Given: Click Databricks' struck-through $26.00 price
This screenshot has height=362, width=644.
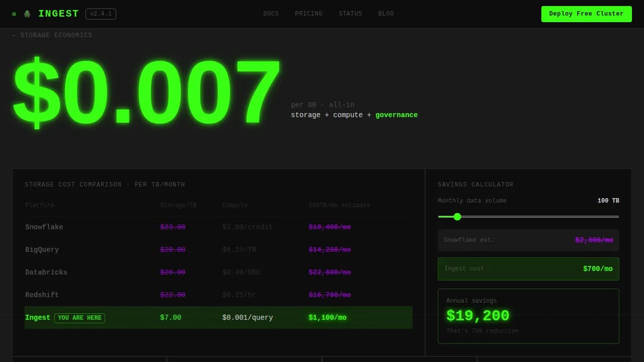Looking at the screenshot, I should (x=173, y=273).
